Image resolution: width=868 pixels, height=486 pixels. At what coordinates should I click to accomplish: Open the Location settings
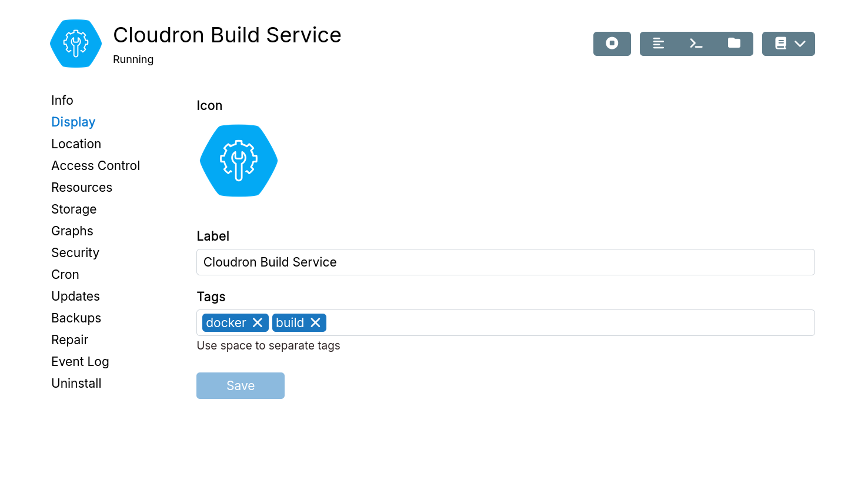point(76,144)
